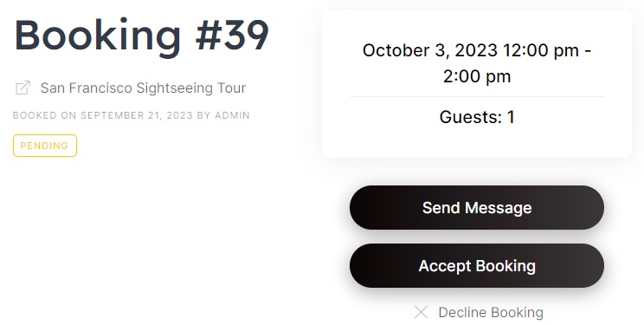Click the Booking #39 page heading

pyautogui.click(x=142, y=36)
